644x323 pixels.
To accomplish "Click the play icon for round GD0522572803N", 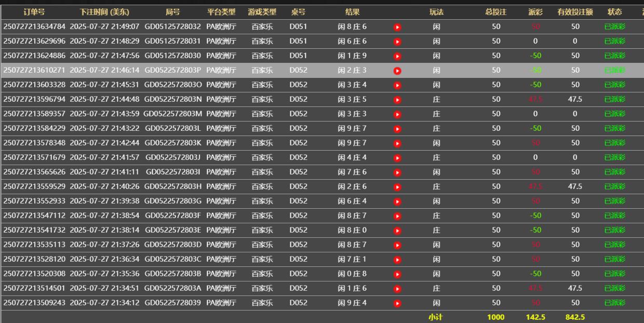I will point(397,100).
